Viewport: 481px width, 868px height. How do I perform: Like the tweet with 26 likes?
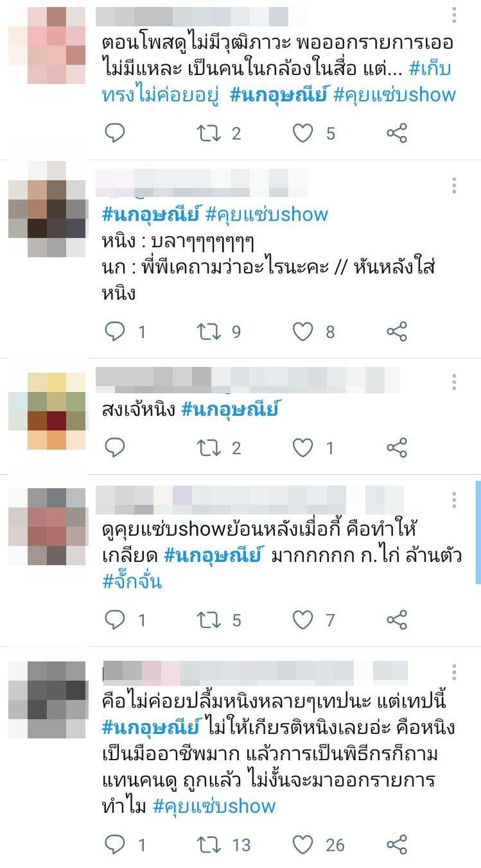[303, 844]
